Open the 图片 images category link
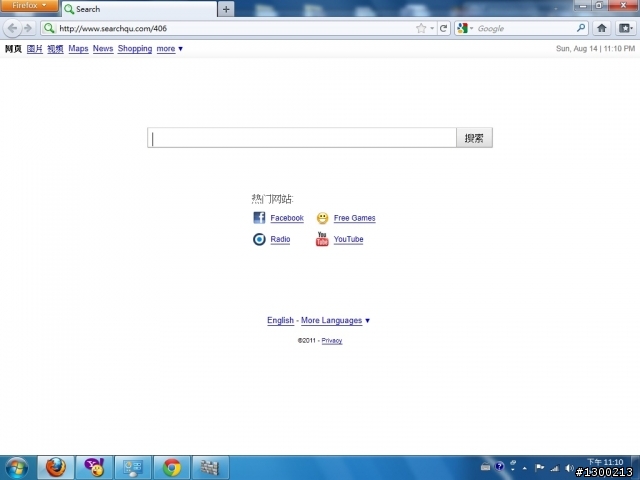This screenshot has height=480, width=640. pos(35,49)
